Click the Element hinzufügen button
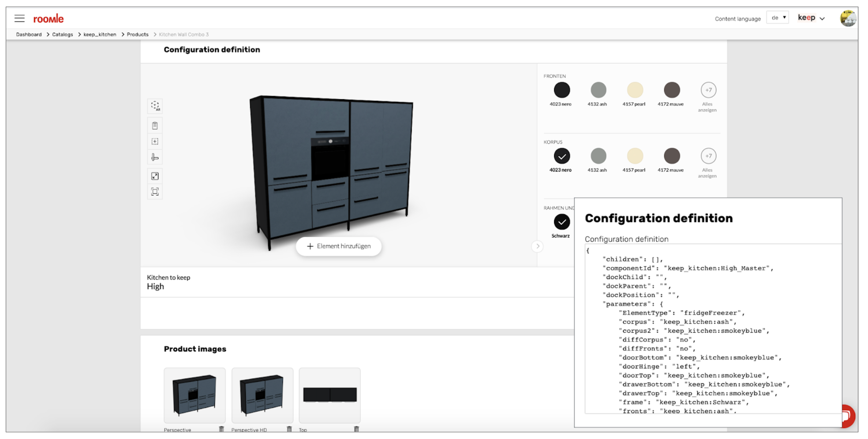The width and height of the screenshot is (868, 439). point(339,246)
